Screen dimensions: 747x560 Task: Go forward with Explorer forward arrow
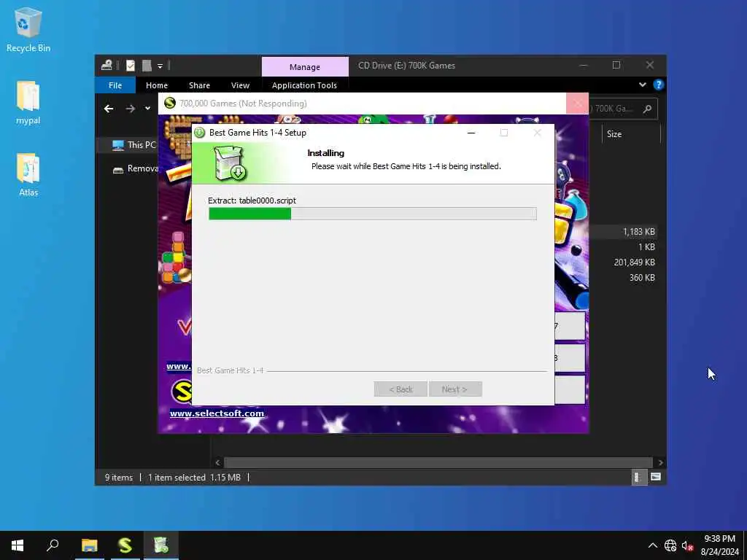pos(130,109)
